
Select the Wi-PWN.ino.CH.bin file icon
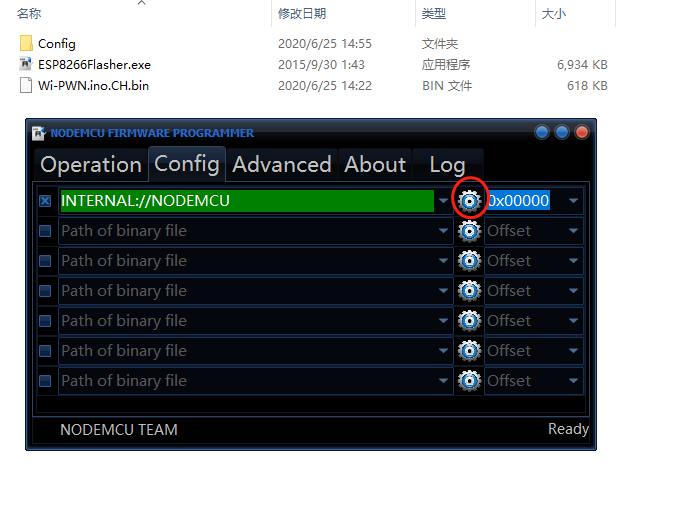pos(26,85)
